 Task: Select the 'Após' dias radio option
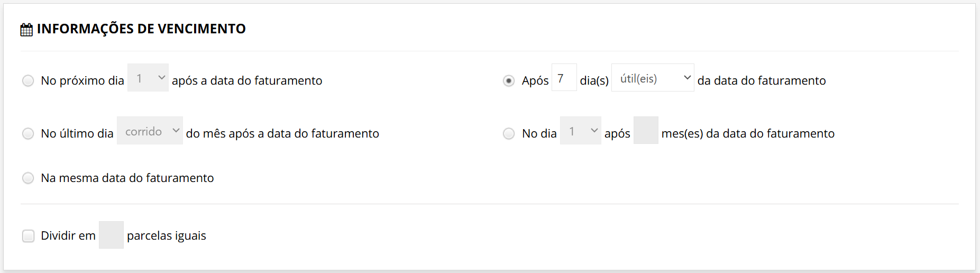(x=508, y=81)
